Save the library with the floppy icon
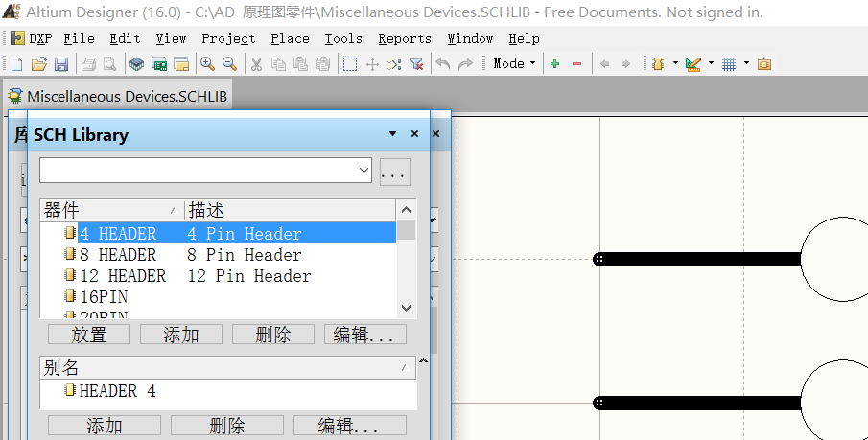 [60, 64]
